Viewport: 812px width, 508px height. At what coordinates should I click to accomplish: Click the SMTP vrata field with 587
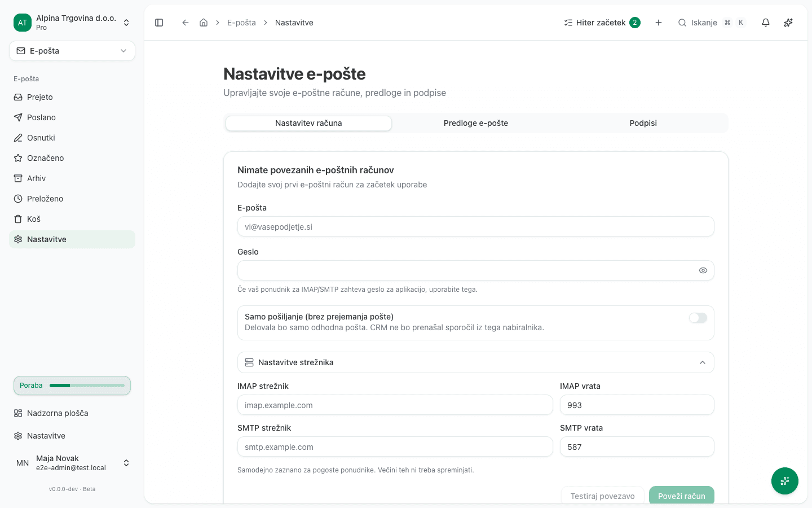(637, 446)
